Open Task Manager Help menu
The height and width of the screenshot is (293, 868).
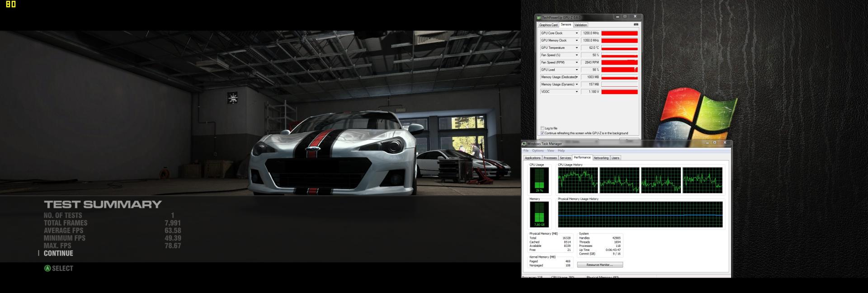point(561,151)
